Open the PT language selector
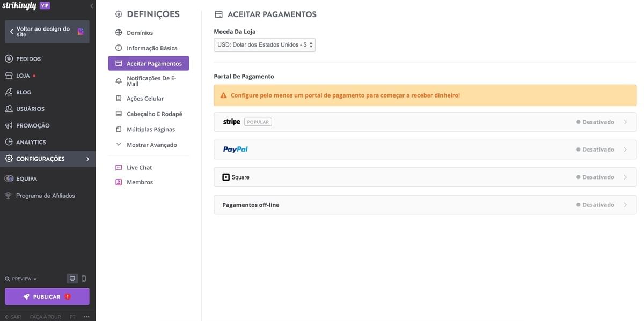 coord(72,317)
